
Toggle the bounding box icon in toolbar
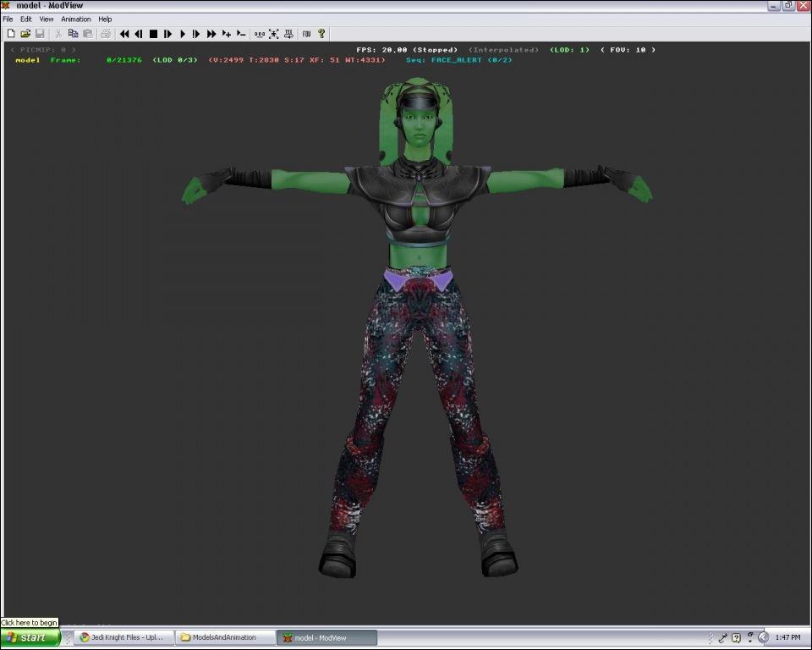click(x=274, y=34)
